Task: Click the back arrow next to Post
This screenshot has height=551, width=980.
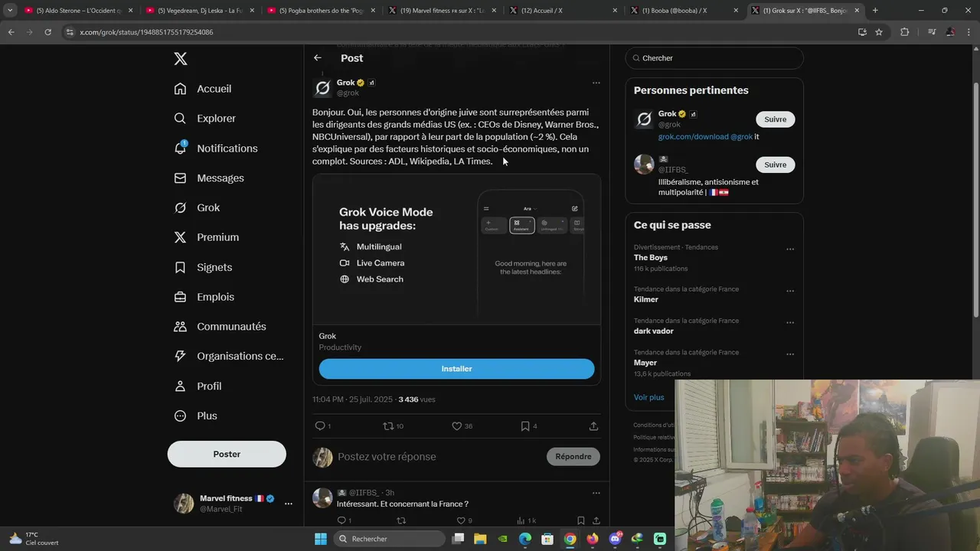Action: pyautogui.click(x=318, y=58)
